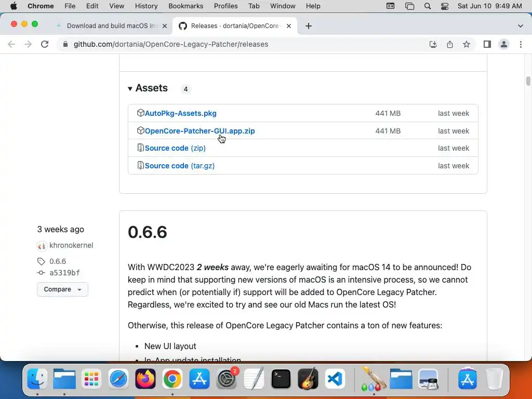532x399 pixels.
Task: Open the Help menu
Action: (313, 6)
